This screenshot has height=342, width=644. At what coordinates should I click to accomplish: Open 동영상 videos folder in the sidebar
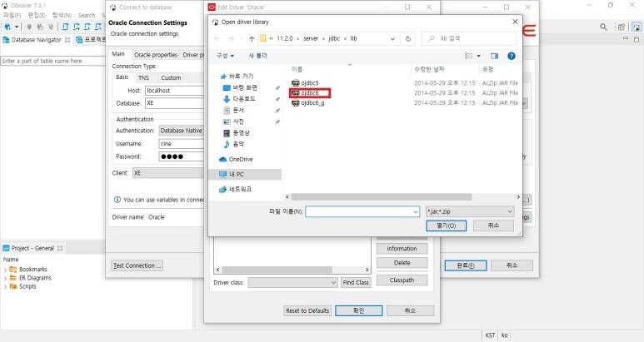pyautogui.click(x=236, y=133)
